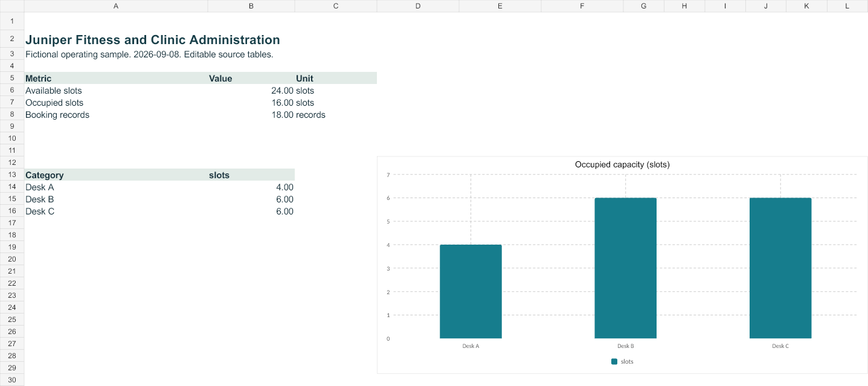Select column J header
Image resolution: width=868 pixels, height=386 pixels.
pyautogui.click(x=766, y=6)
